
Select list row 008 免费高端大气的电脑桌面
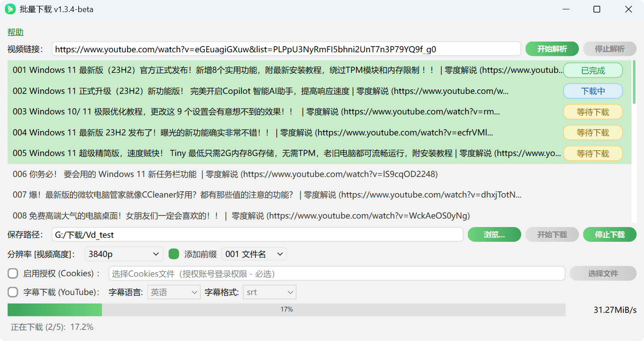pos(319,216)
